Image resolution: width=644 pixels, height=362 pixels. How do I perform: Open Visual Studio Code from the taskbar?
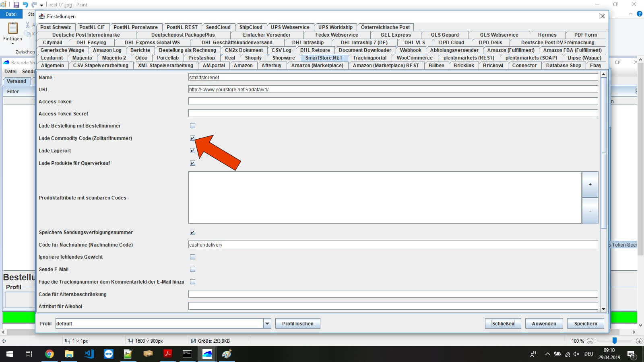pyautogui.click(x=89, y=354)
